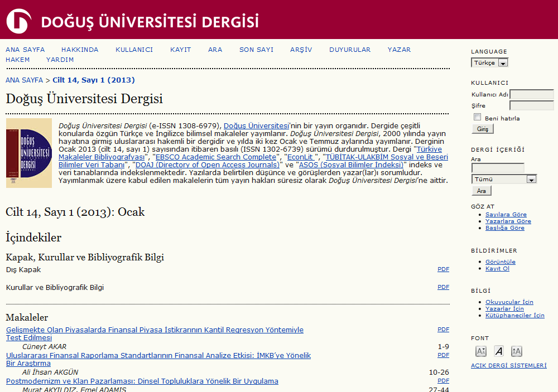The height and width of the screenshot is (392, 558).
Task: Open the Türkçe language dropdown
Action: pyautogui.click(x=490, y=62)
